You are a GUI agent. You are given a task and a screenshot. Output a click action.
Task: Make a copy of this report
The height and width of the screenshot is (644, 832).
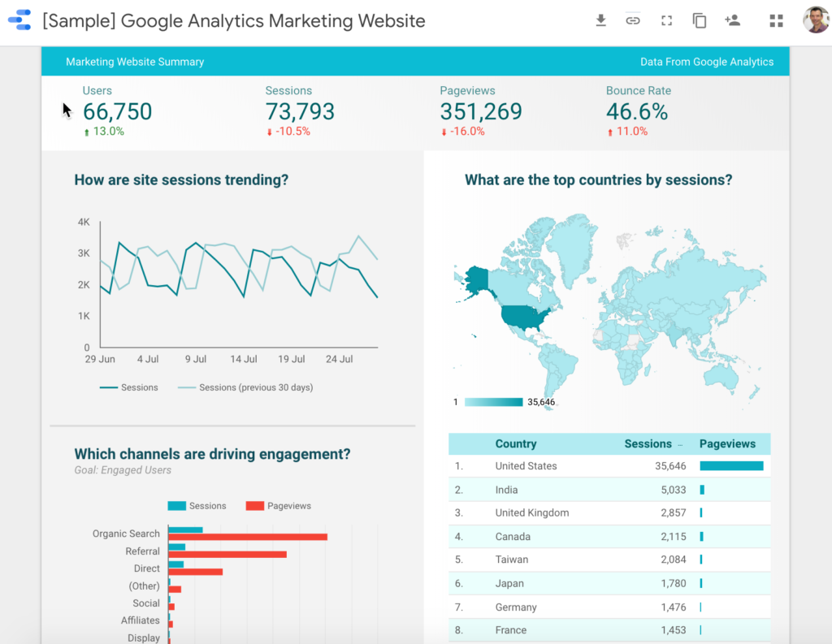pos(700,20)
